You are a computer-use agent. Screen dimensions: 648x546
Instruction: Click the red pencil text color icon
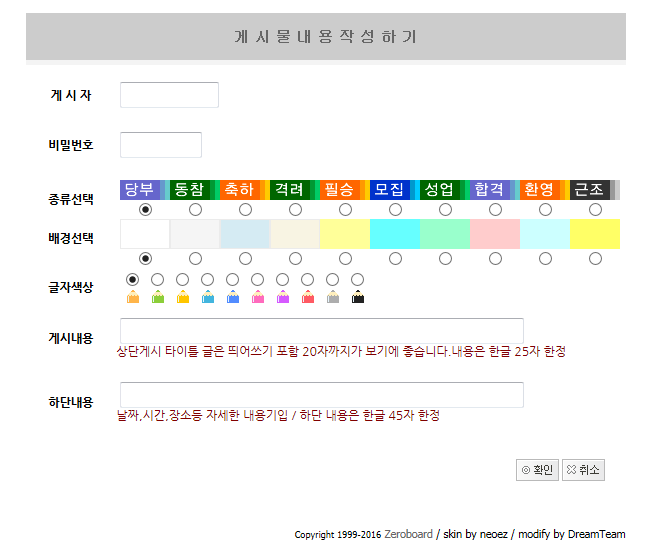point(308,297)
